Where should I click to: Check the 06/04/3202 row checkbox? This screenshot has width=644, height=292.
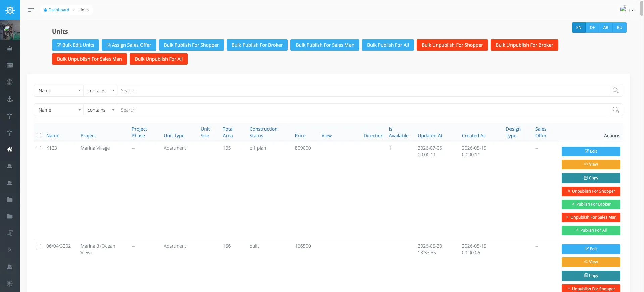[39, 246]
